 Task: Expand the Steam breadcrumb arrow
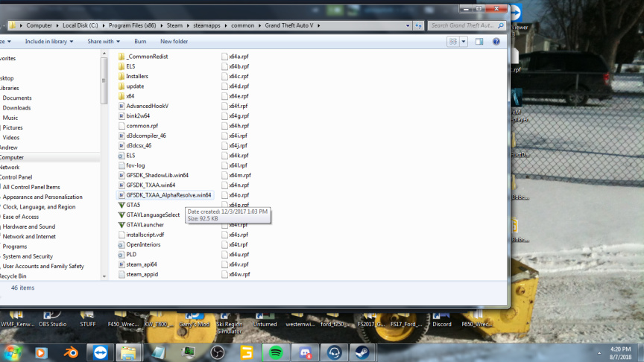(188, 25)
